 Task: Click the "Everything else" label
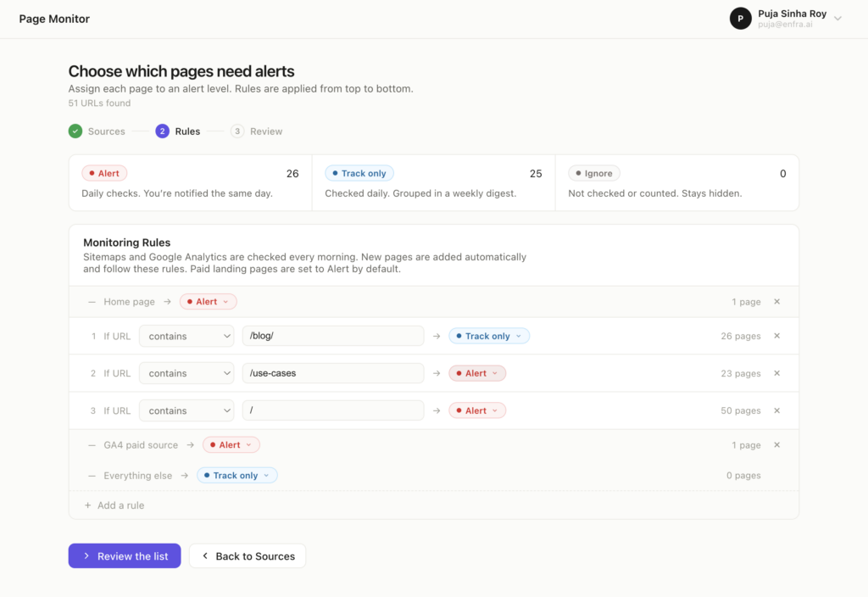click(x=138, y=475)
